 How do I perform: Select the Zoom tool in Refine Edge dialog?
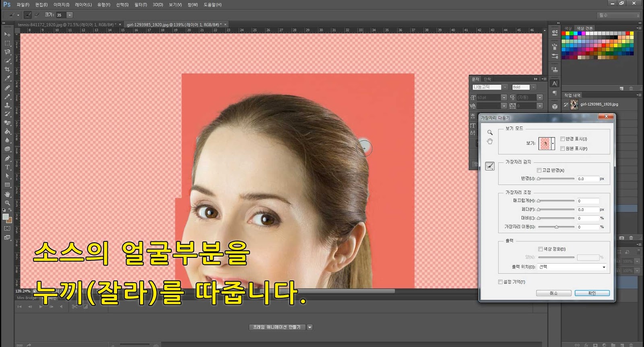(x=490, y=133)
